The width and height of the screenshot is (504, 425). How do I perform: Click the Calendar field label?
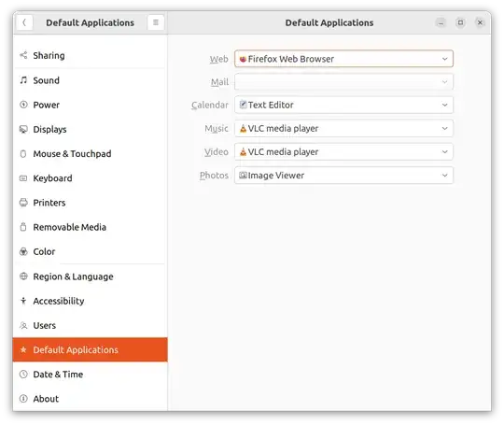click(x=210, y=105)
